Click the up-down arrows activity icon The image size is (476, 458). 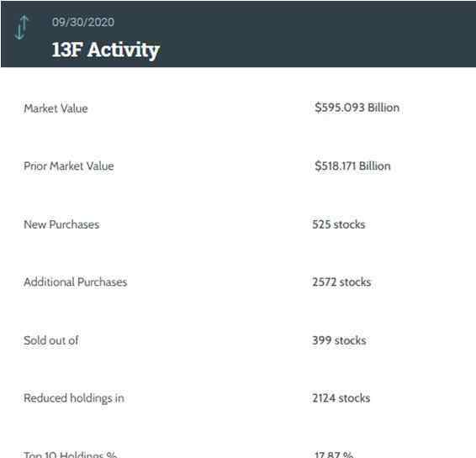22,27
